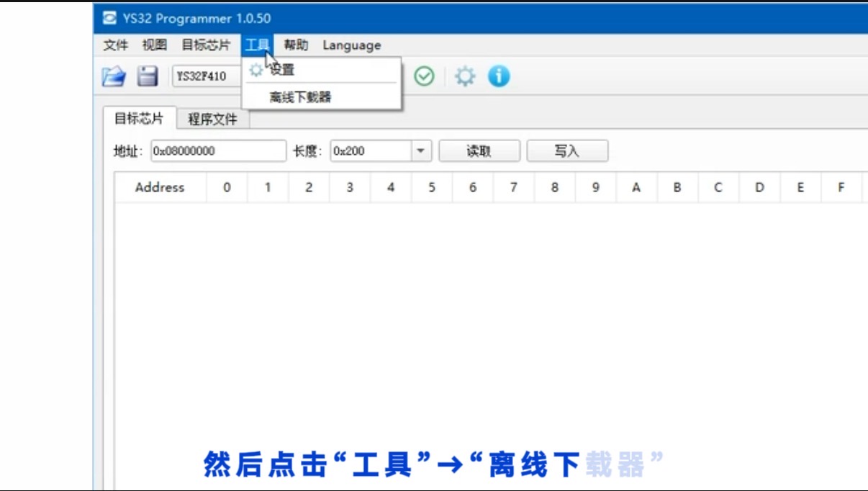Viewport: 868px width, 491px height.
Task: Expand the 长度 dropdown arrow
Action: pos(421,151)
